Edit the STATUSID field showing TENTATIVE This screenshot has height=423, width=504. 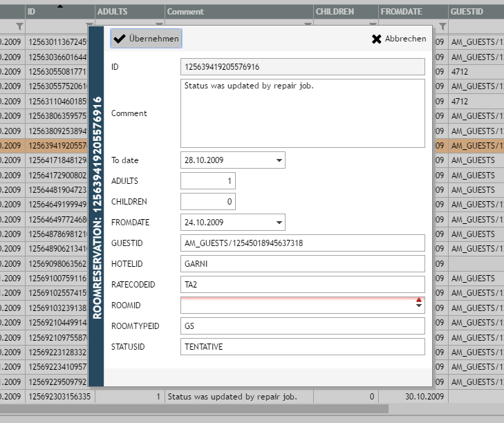point(302,347)
